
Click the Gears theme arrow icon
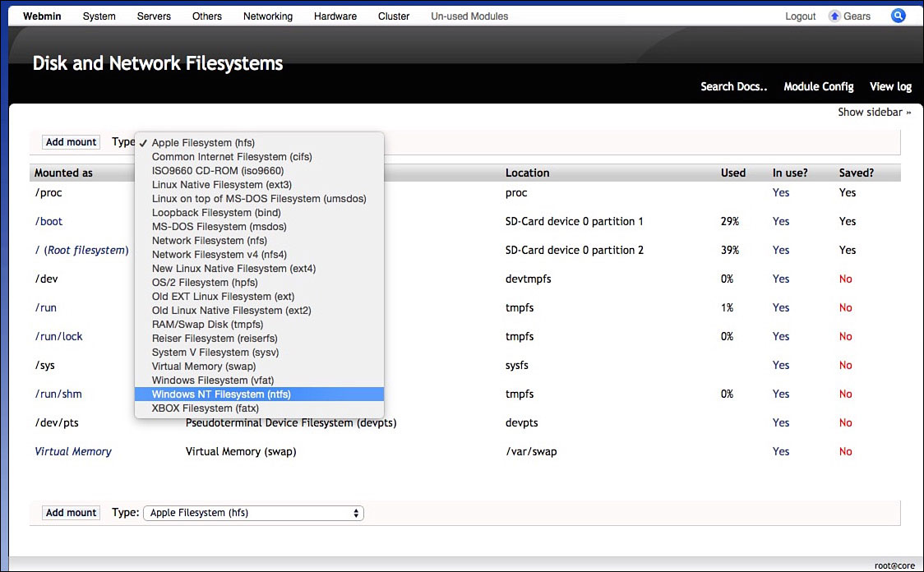tap(834, 16)
